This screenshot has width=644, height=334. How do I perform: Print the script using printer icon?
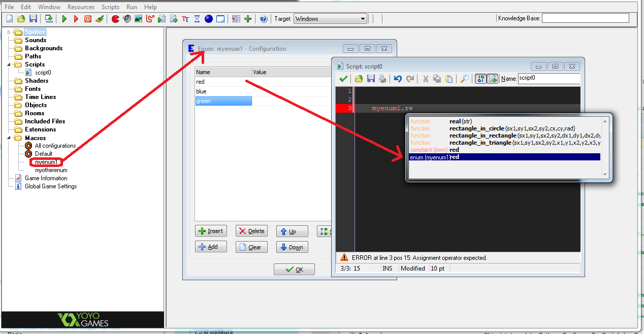coord(382,79)
